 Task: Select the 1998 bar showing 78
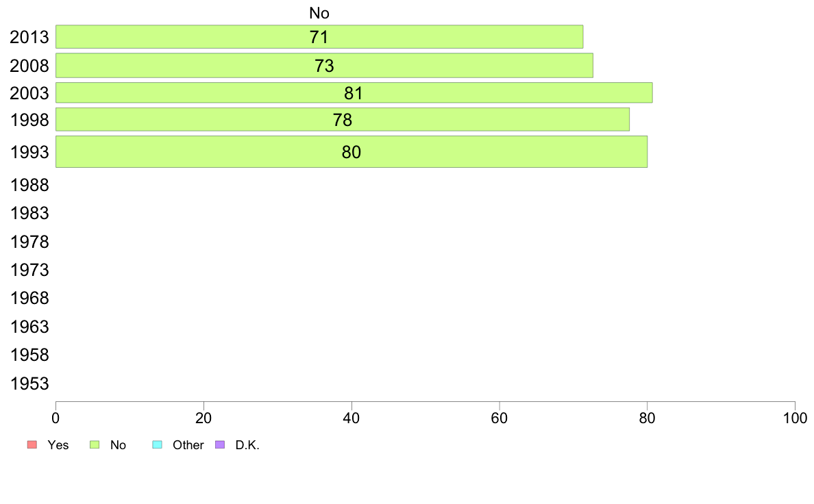pyautogui.click(x=343, y=120)
